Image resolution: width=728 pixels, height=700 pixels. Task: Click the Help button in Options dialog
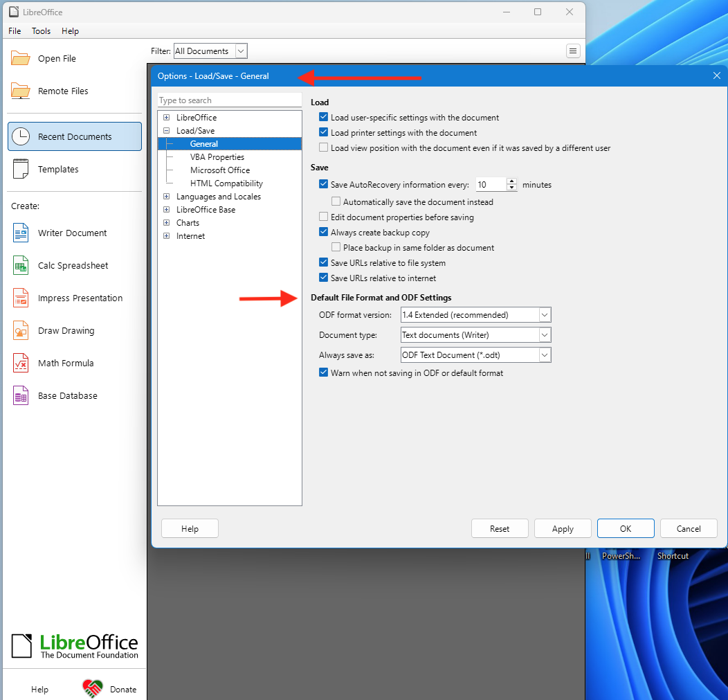[190, 528]
